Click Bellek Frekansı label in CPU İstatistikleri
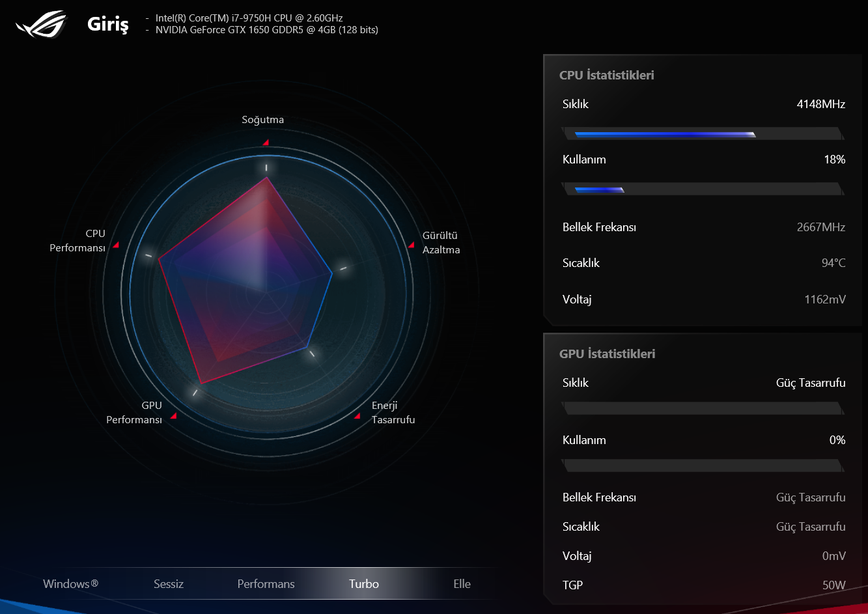868x614 pixels. point(599,227)
